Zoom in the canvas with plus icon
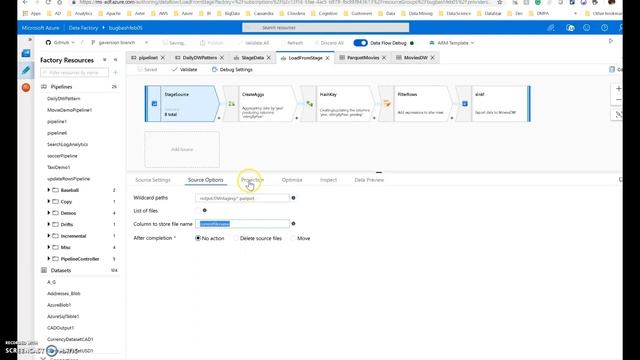Viewport: 640px width, 360px height. point(618,89)
